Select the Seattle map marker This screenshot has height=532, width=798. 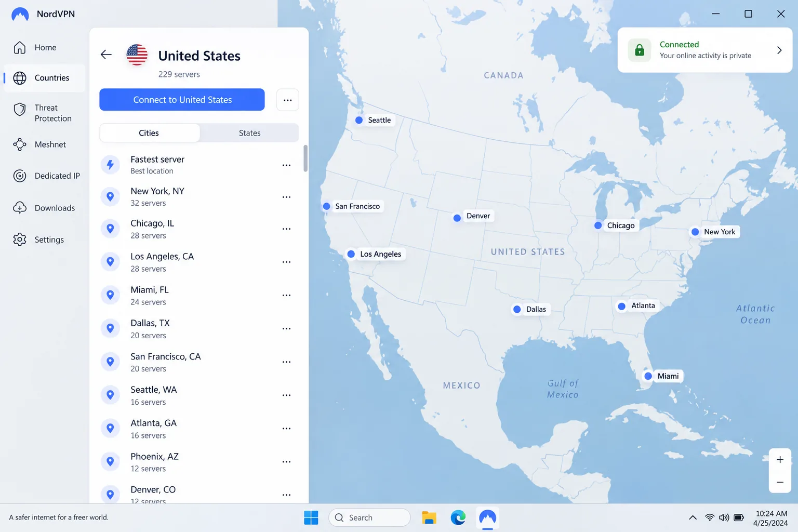click(x=359, y=120)
